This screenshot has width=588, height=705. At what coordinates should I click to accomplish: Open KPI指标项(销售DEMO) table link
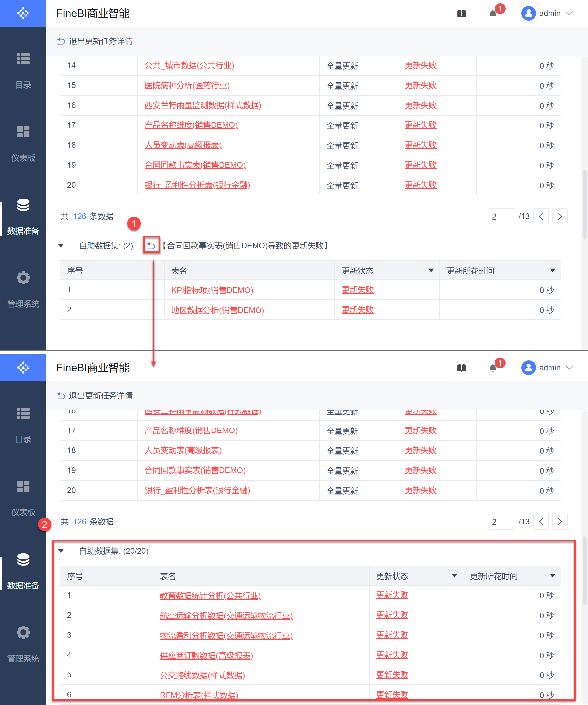[212, 290]
